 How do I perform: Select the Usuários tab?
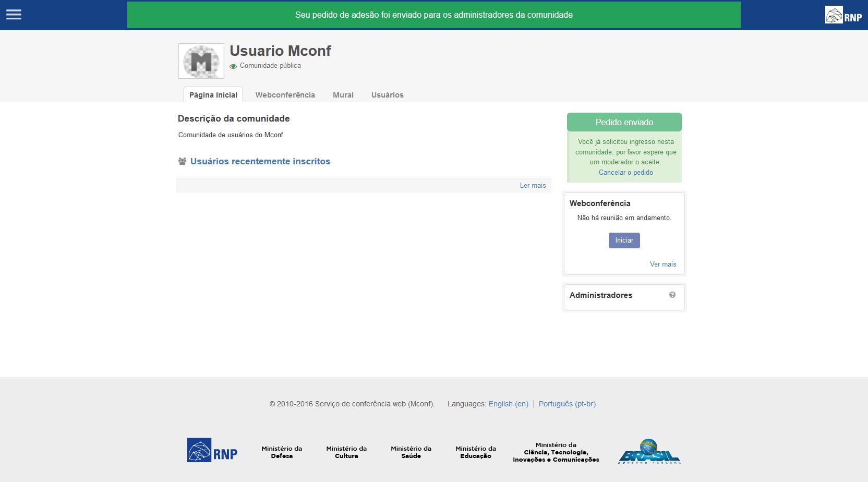[x=387, y=95]
